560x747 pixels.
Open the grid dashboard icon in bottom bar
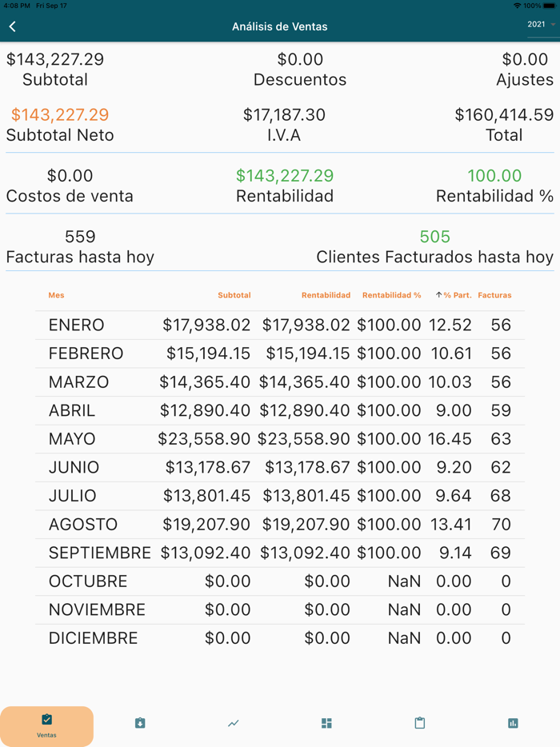pyautogui.click(x=326, y=723)
